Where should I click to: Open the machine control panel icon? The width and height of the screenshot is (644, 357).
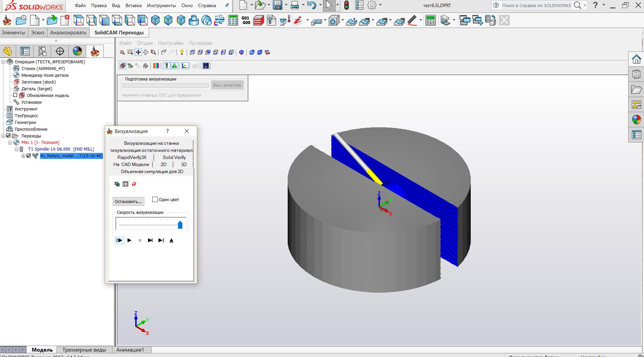(x=430, y=21)
